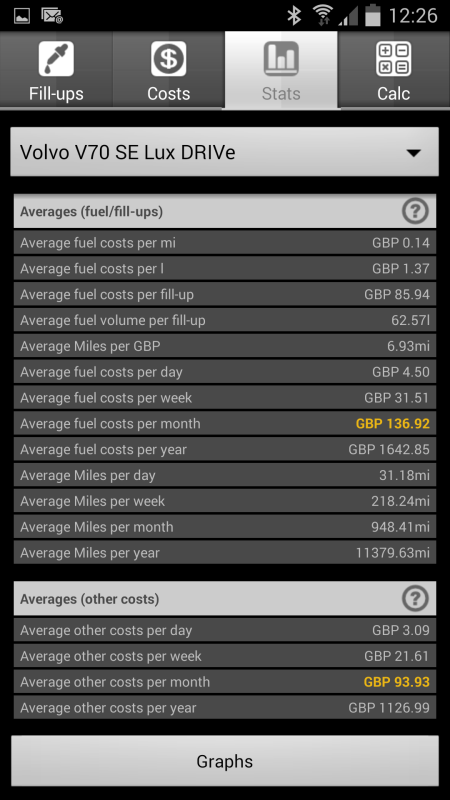Tap the Wi-Fi status icon

(x=322, y=16)
